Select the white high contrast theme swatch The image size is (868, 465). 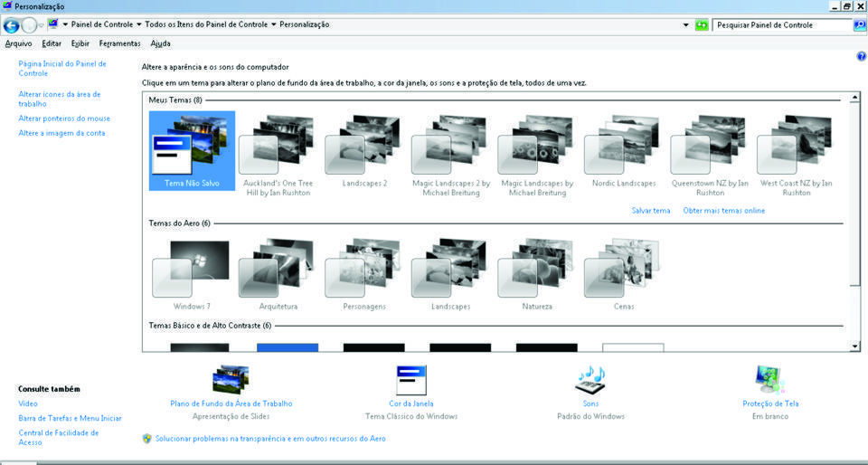click(633, 347)
